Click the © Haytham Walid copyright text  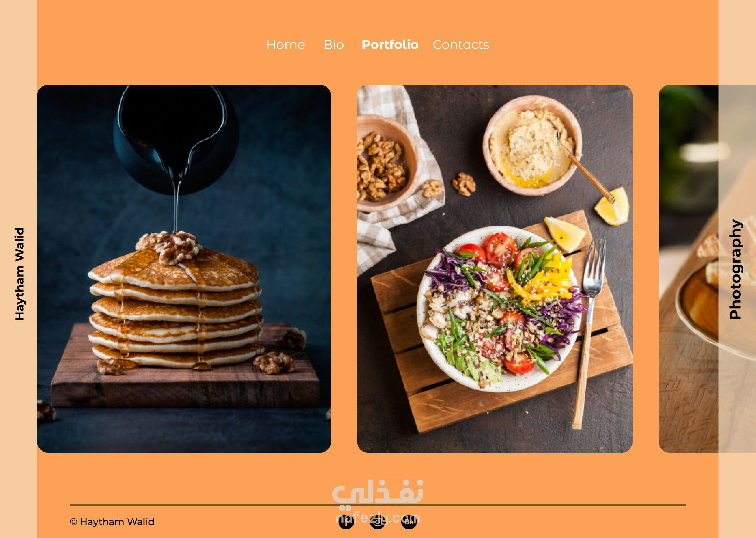112,522
